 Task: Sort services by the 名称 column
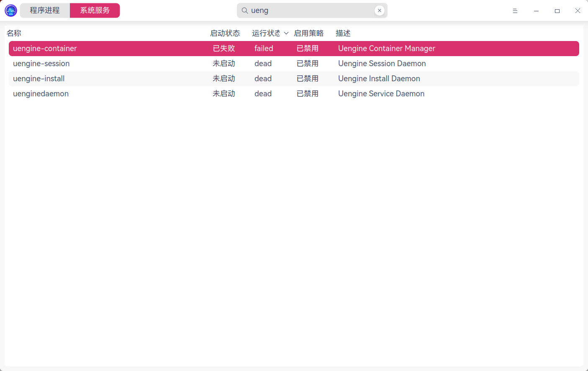point(14,33)
